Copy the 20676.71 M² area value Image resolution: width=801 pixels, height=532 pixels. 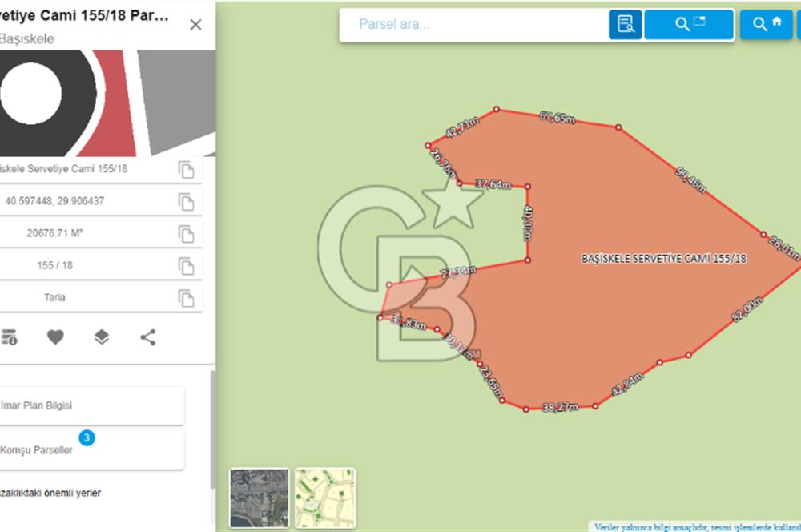tap(186, 234)
